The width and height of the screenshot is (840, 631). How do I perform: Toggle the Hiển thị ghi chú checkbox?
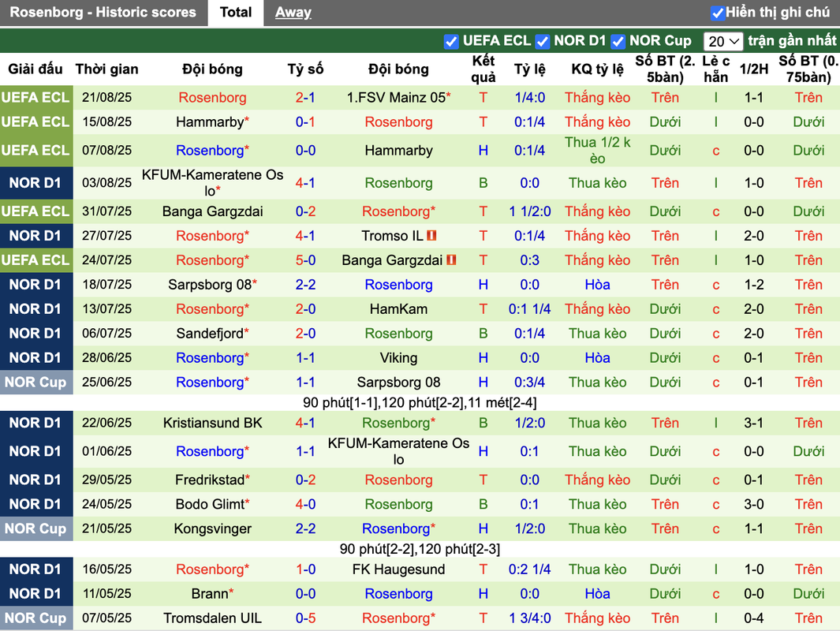click(717, 13)
